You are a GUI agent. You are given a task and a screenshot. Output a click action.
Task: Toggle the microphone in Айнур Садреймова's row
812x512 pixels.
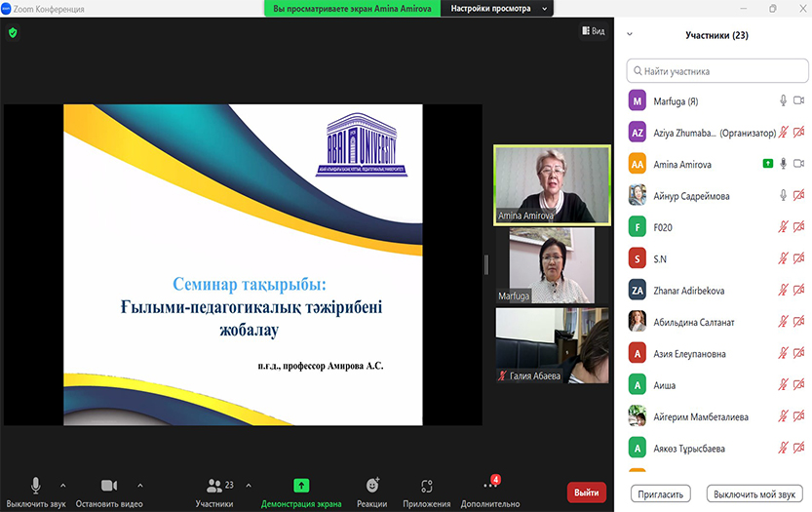[x=783, y=196]
